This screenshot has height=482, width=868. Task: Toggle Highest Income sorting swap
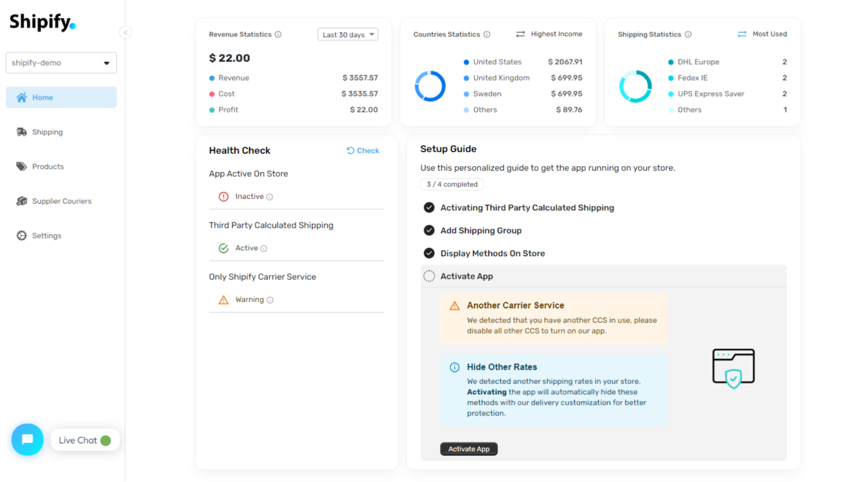tap(520, 34)
